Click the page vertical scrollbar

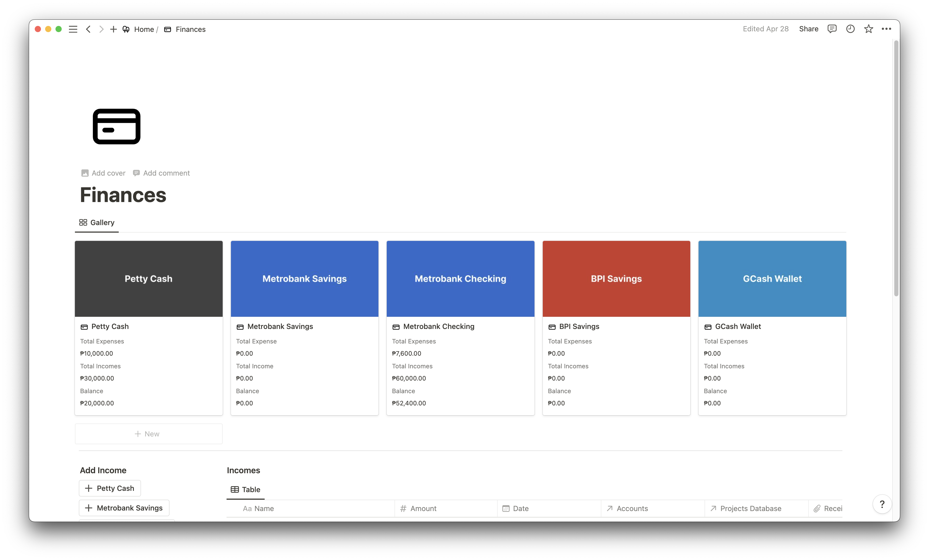click(896, 168)
